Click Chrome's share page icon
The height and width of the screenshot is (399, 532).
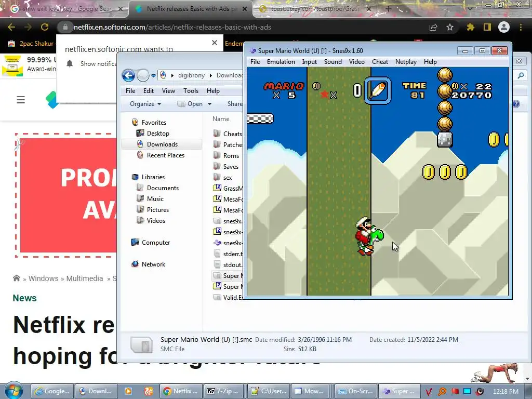click(x=433, y=28)
